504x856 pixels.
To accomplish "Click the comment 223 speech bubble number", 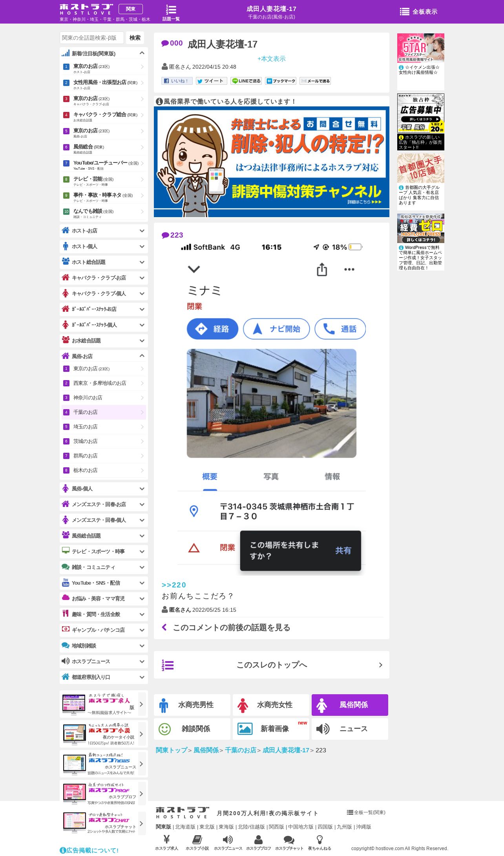I will pos(172,235).
